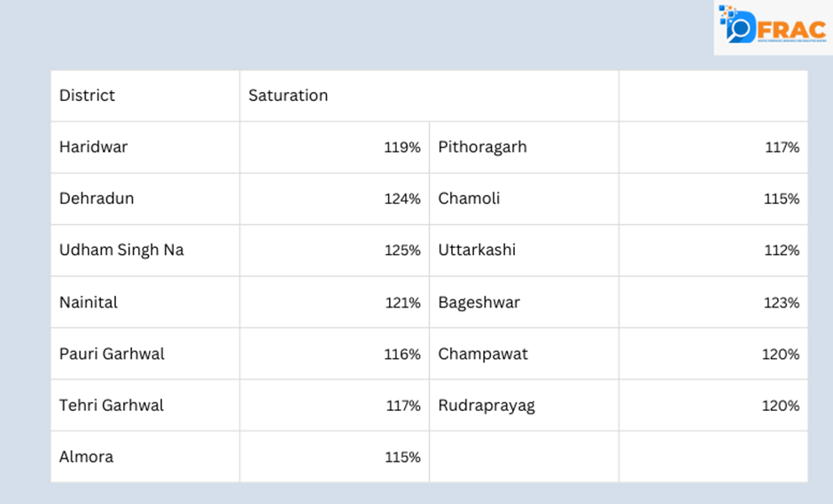The image size is (833, 504).
Task: Click the Udham Singh Na cell
Action: 121,250
